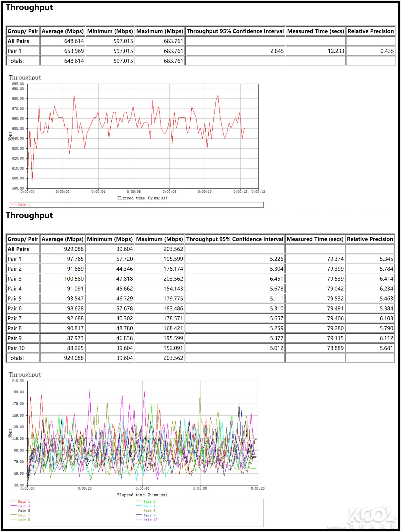
Task: Select the Pair 6 legend entry
Action: coord(149,510)
